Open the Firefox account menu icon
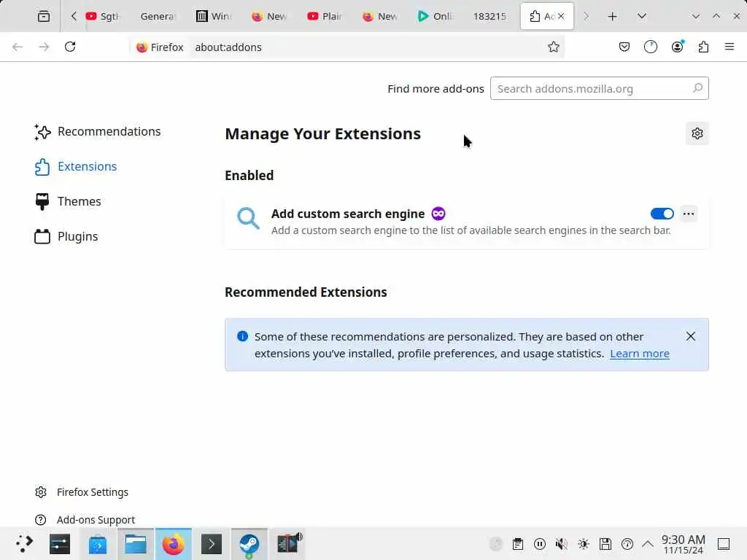The image size is (747, 560). click(677, 47)
